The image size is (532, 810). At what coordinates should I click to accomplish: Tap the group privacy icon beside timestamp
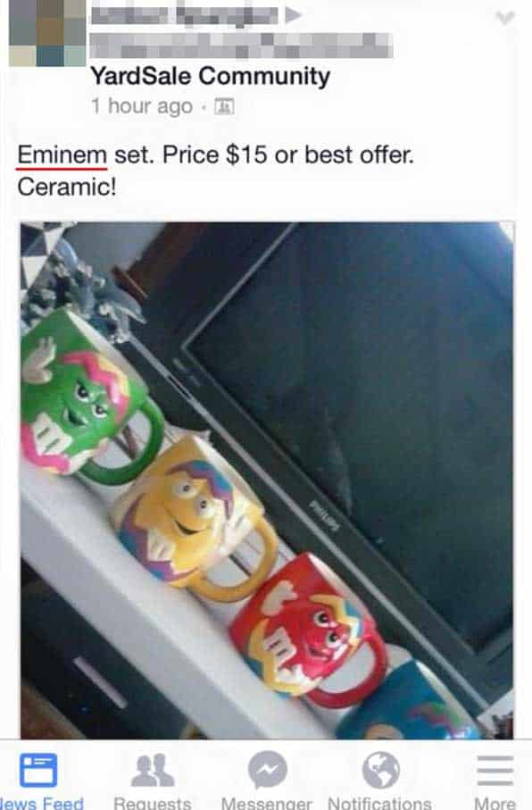point(224,106)
